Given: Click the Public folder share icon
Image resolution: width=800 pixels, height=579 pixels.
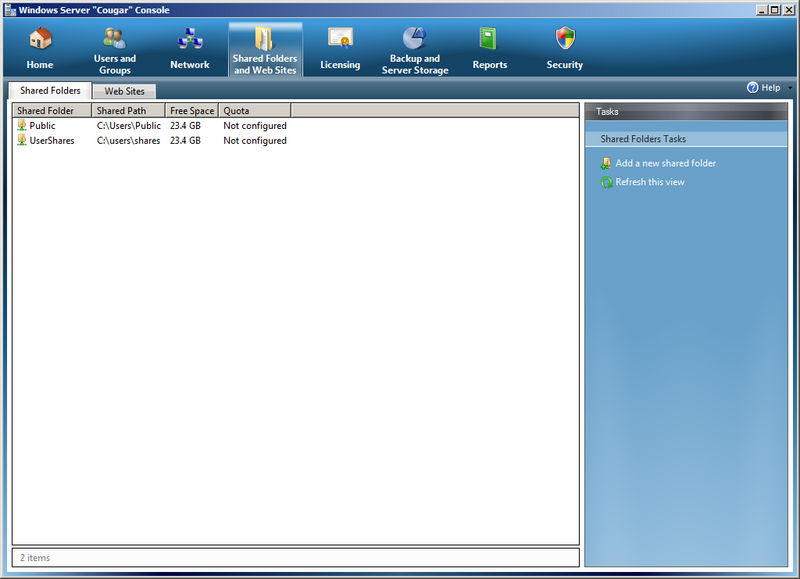Looking at the screenshot, I should (22, 125).
